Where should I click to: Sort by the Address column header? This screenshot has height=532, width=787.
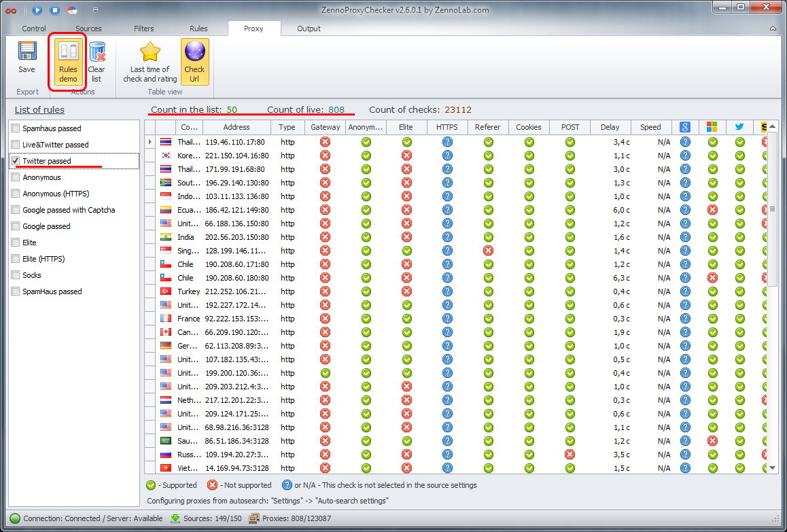237,128
